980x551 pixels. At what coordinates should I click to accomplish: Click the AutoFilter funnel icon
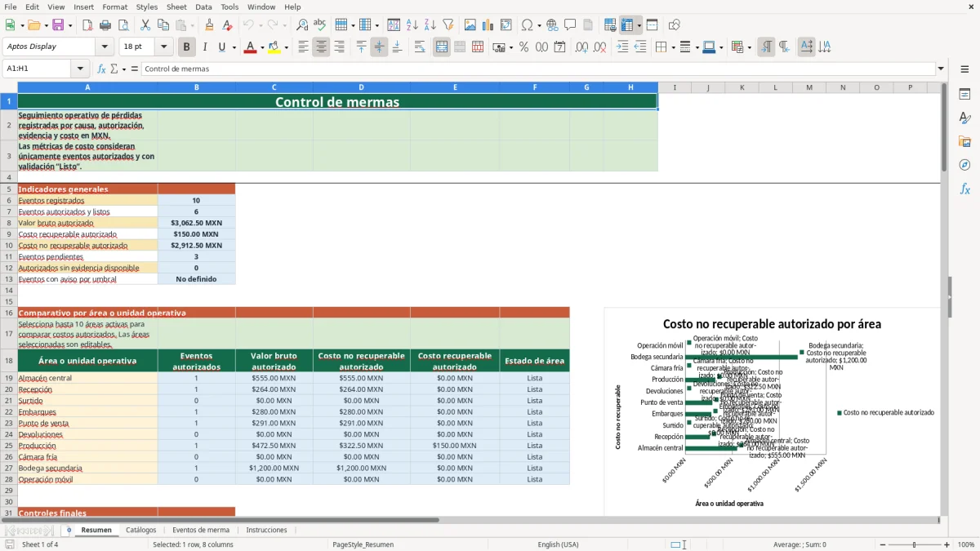(448, 25)
